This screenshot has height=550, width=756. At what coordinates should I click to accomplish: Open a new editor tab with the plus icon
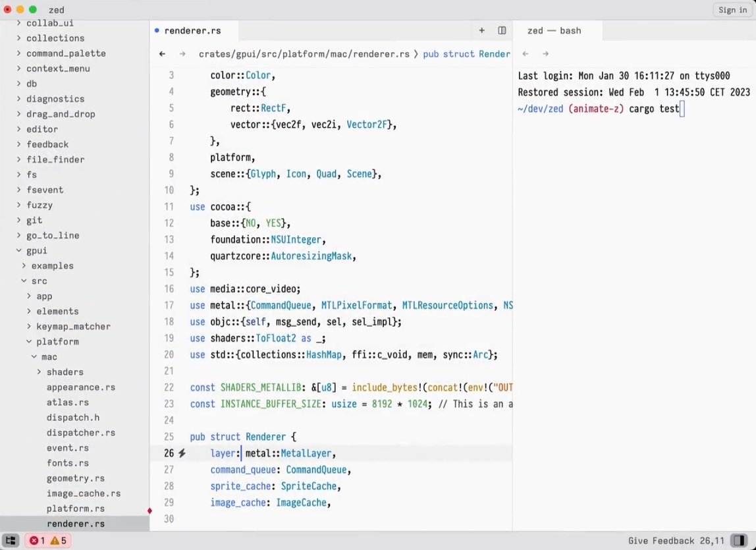click(x=481, y=30)
